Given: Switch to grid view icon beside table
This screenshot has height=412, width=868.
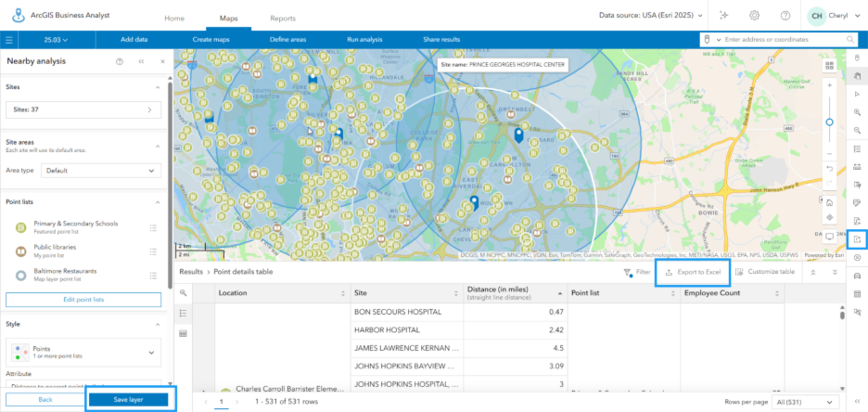Looking at the screenshot, I should point(184,333).
